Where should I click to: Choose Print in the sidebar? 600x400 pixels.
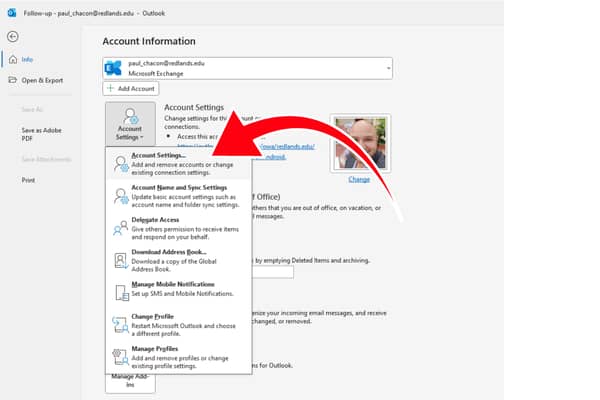[x=28, y=180]
